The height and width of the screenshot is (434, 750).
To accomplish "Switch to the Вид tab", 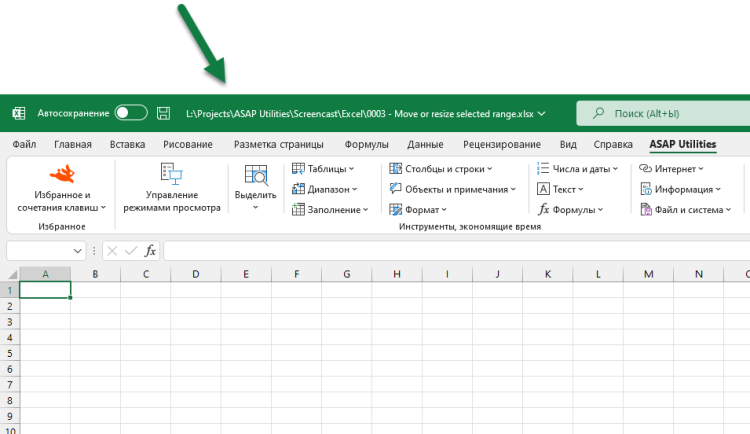I will pyautogui.click(x=568, y=144).
